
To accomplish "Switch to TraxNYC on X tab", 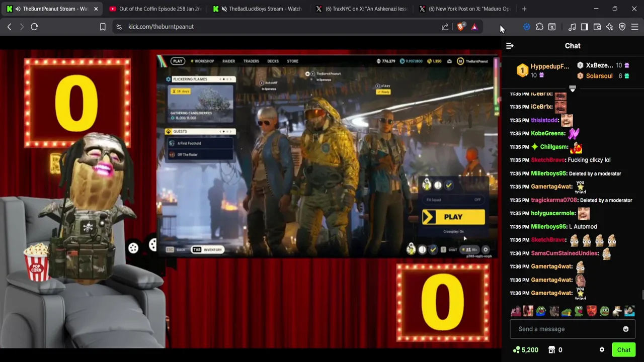I will (362, 9).
